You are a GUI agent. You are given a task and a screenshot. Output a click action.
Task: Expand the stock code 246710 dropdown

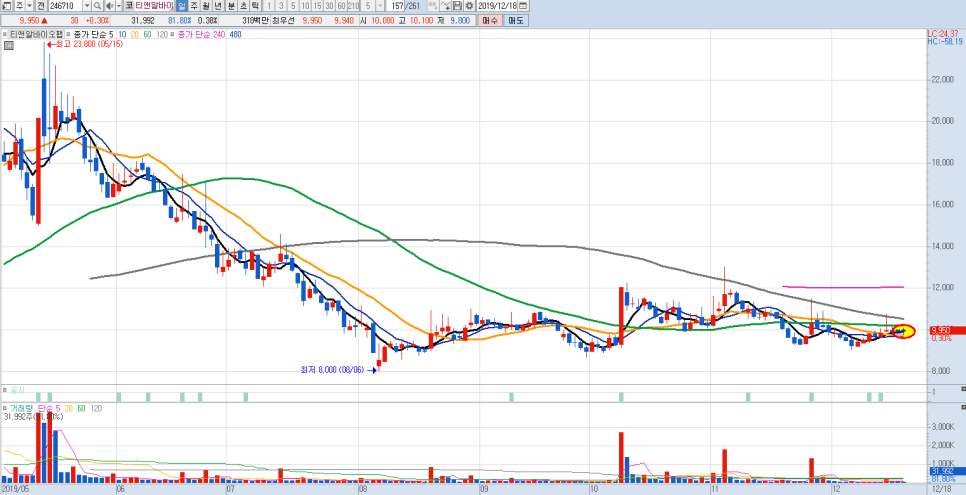point(84,6)
